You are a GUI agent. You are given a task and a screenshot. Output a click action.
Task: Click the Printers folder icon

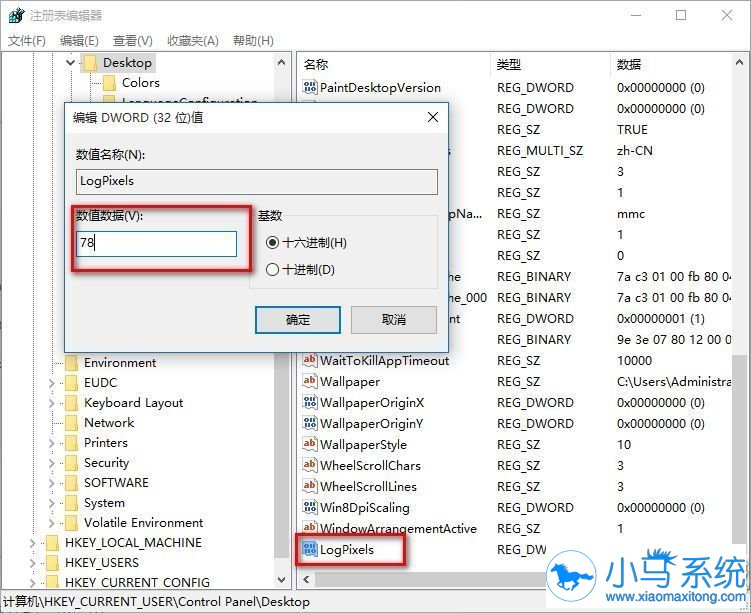pos(71,443)
